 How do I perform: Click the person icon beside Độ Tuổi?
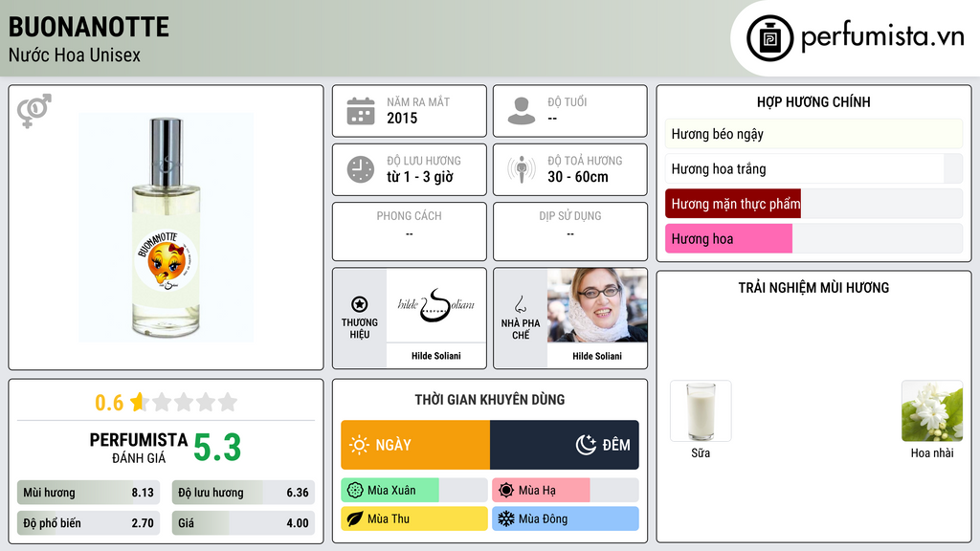[522, 111]
